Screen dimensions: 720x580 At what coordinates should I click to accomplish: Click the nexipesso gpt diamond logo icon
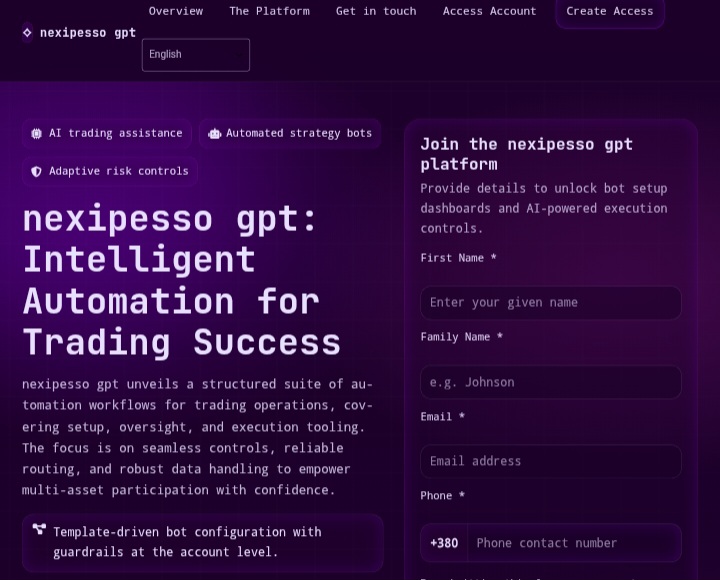[x=27, y=33]
